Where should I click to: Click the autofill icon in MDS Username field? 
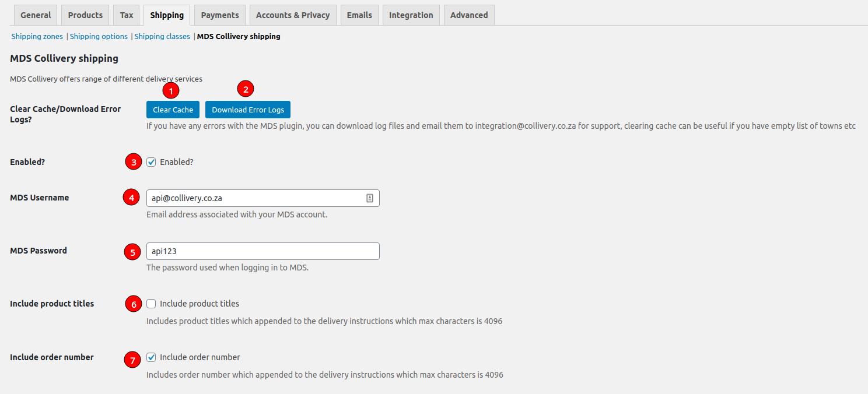370,198
